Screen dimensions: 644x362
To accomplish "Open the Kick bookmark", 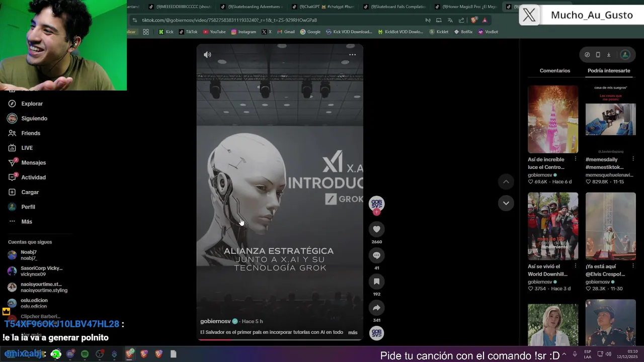I will [x=166, y=32].
